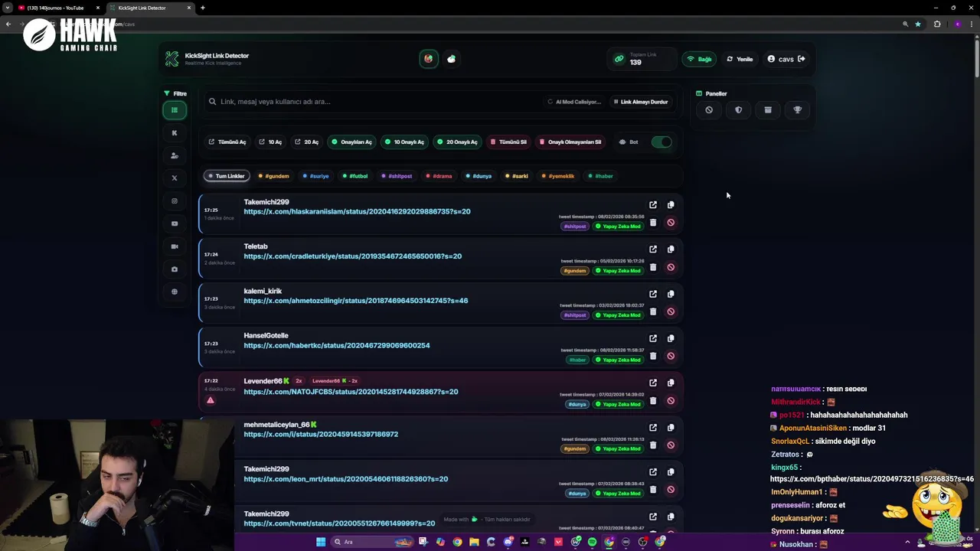Open the ahmetozcilingir status link
This screenshot has height=551, width=980.
356,301
